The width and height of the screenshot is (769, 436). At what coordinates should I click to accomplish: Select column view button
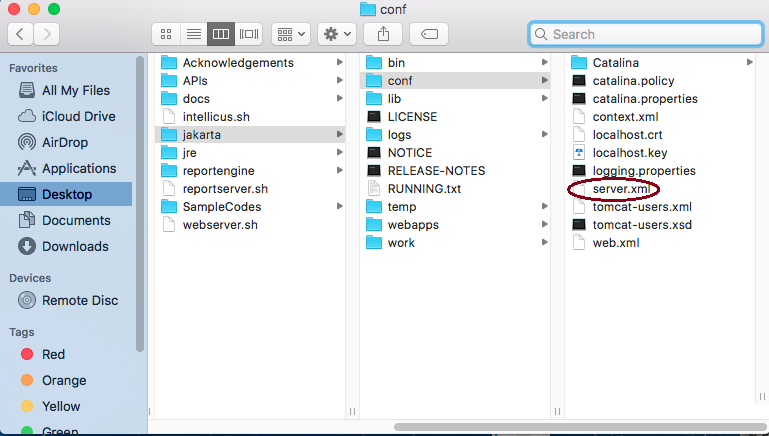coord(221,34)
